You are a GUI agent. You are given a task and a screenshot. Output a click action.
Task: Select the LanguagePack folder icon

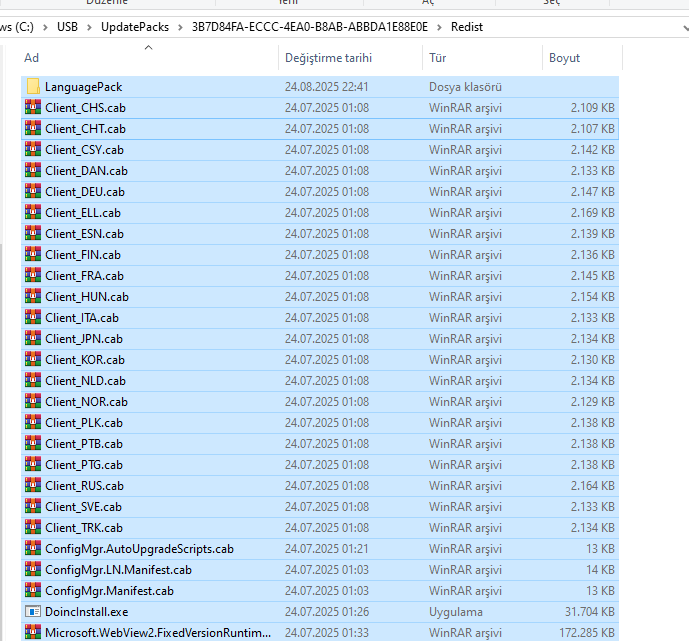point(33,87)
